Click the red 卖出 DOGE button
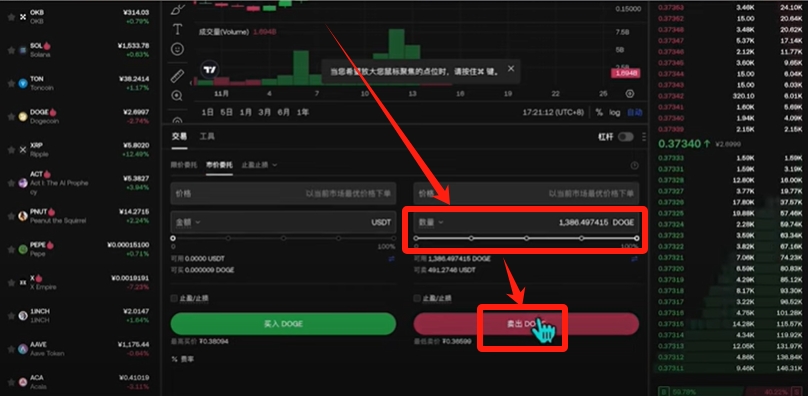This screenshot has width=808, height=396. click(x=526, y=324)
